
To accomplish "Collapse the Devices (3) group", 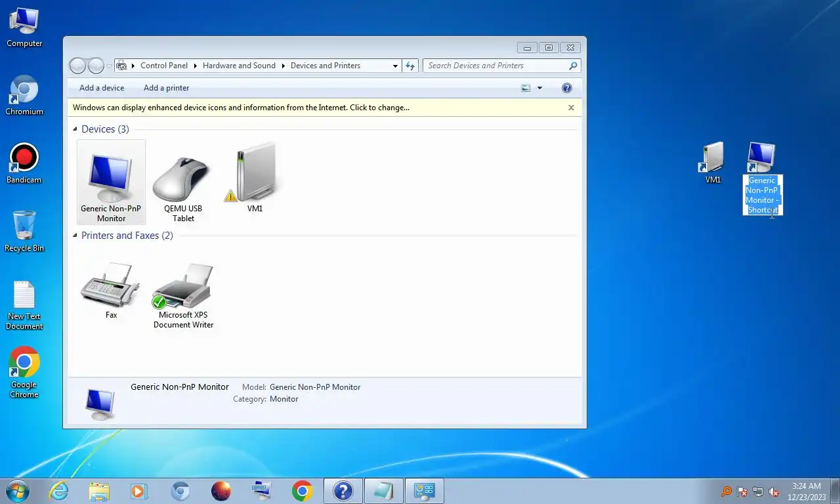I will [x=75, y=129].
